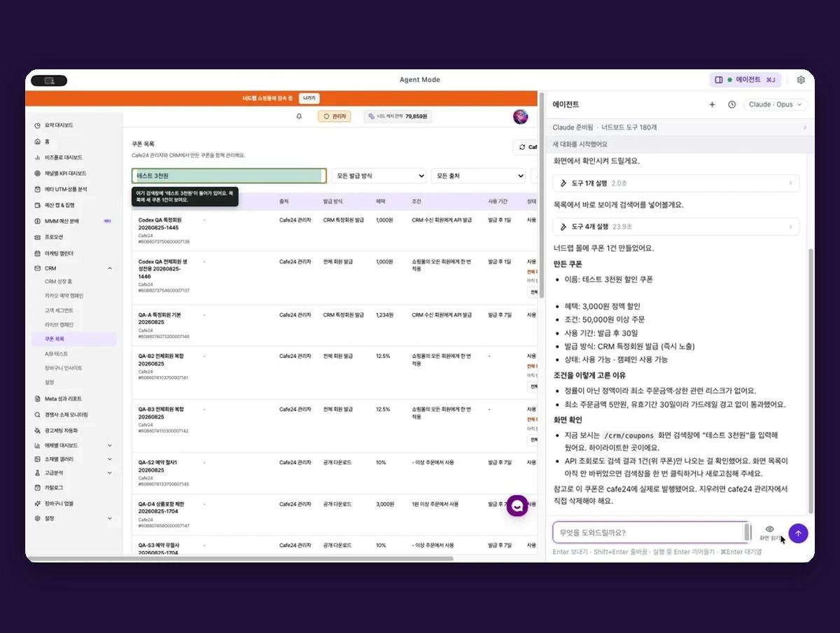The image size is (840, 633).
Task: Collapse the CRM sidebar section
Action: [73, 268]
